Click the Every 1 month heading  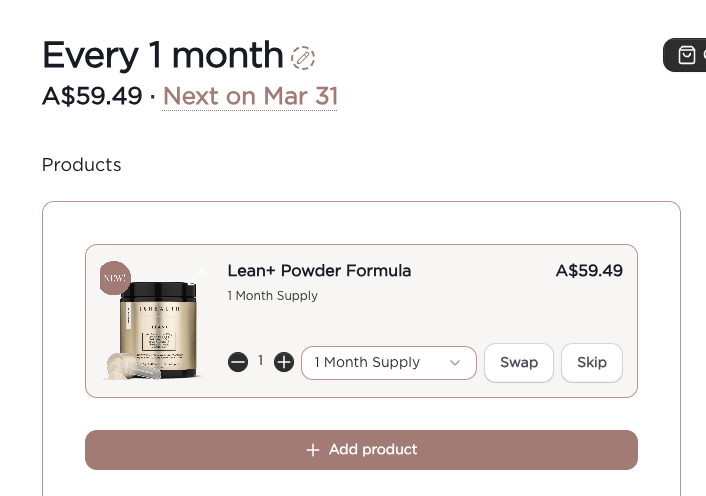point(163,55)
